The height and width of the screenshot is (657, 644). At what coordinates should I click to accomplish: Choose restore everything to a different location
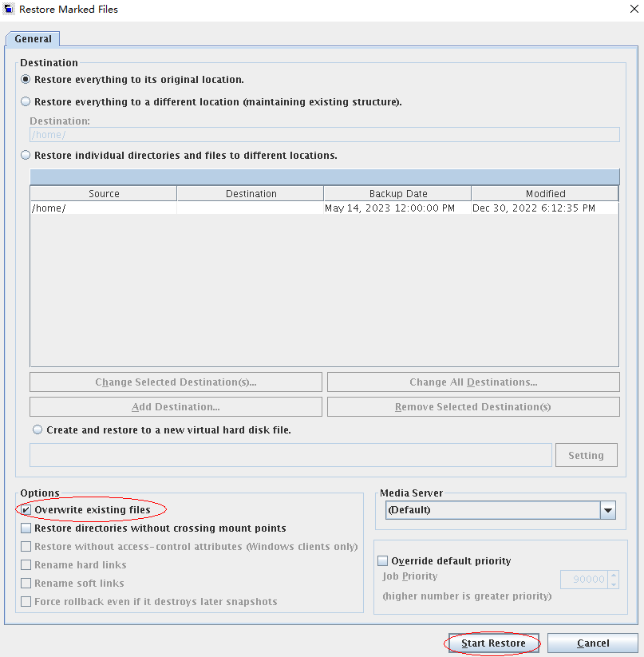coord(26,102)
